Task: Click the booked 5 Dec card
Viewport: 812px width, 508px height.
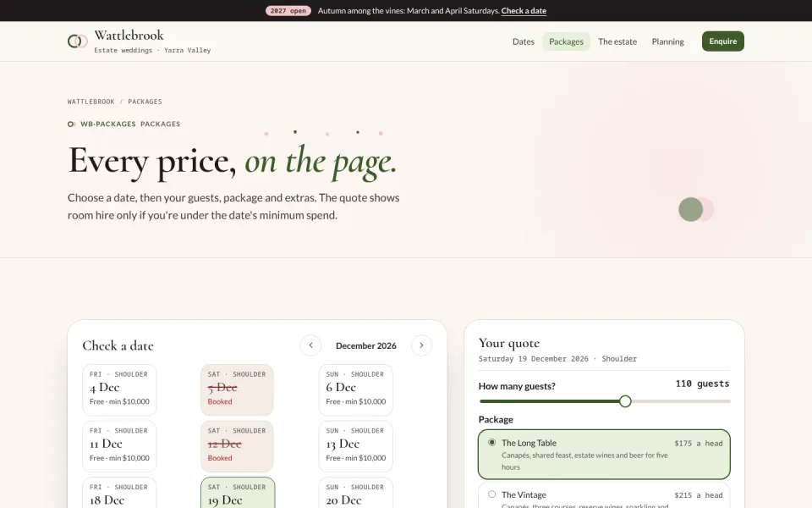Action: [x=237, y=389]
